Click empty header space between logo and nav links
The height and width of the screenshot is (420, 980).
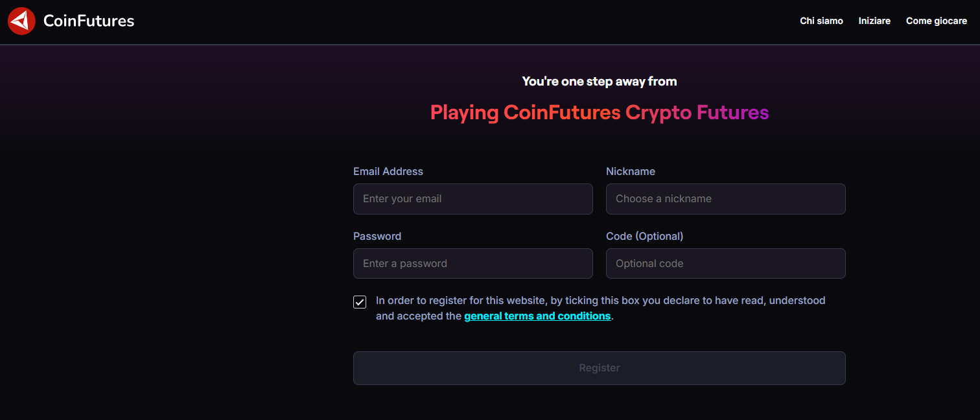coord(454,21)
